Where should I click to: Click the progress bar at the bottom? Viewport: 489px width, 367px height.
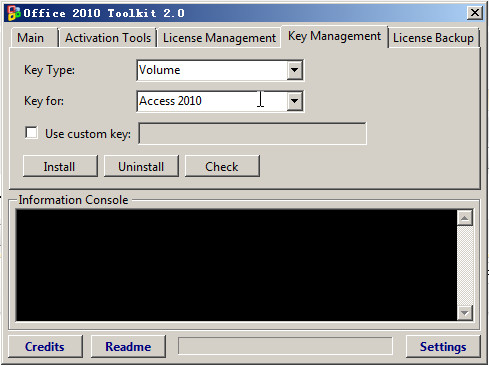[x=285, y=346]
